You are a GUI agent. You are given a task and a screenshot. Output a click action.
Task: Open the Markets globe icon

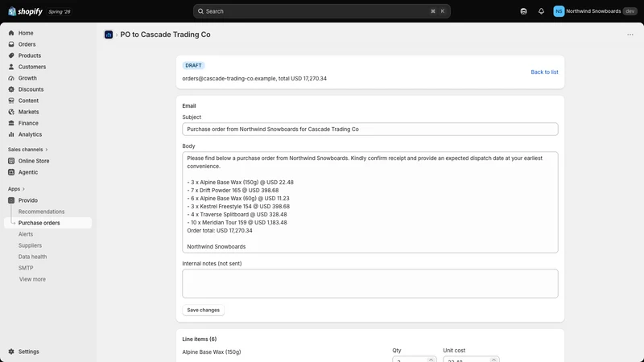pyautogui.click(x=11, y=112)
